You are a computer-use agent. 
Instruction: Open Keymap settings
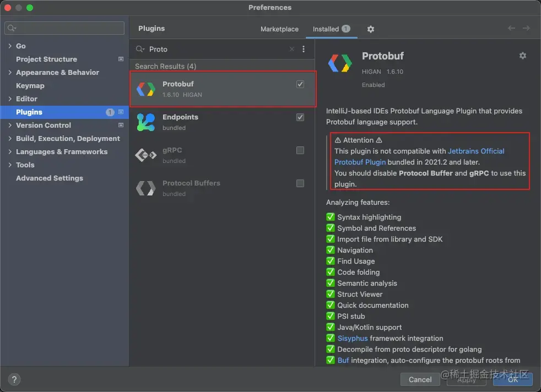pos(30,85)
